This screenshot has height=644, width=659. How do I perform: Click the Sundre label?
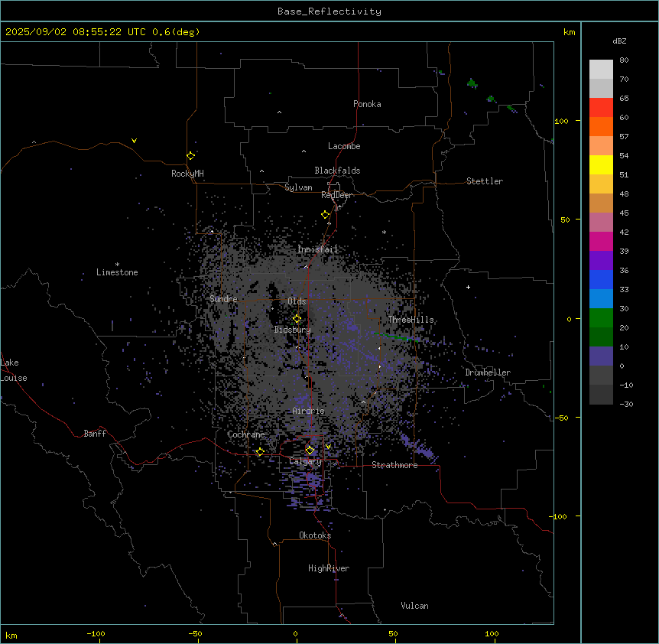pos(223,299)
